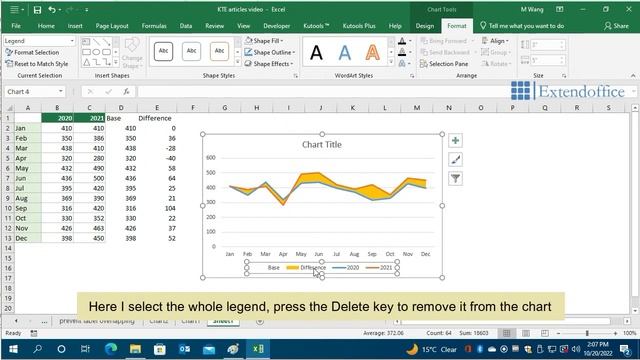Select the Difference legend entry
This screenshot has height=360, width=640.
[x=306, y=267]
